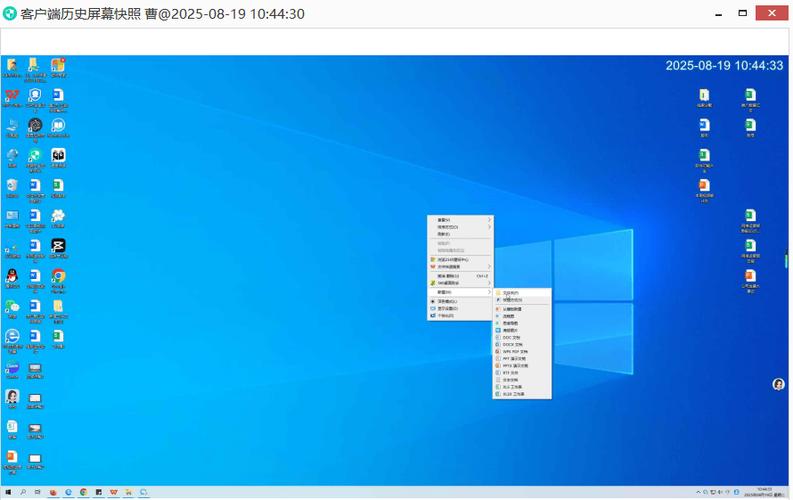Open the Windows Start button
This screenshot has width=793, height=500.
8,492
